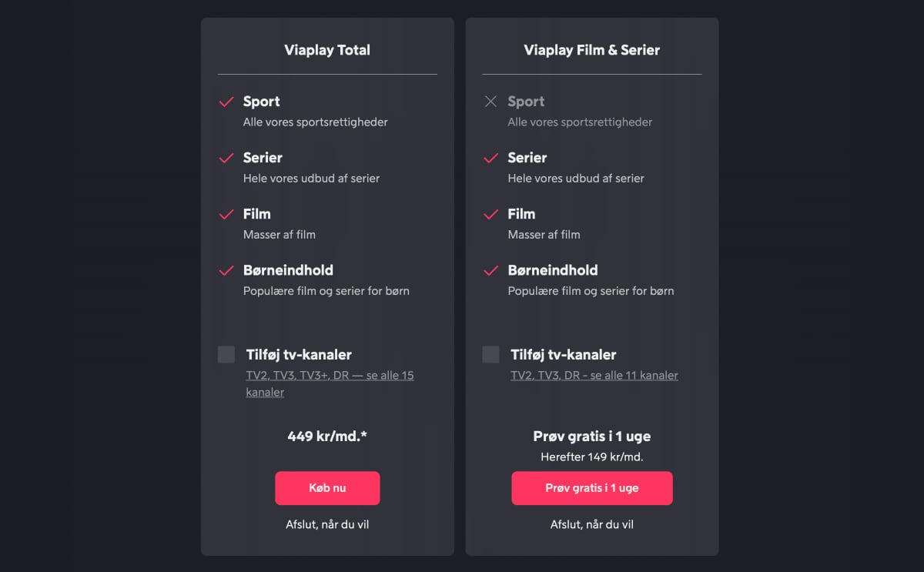This screenshot has height=572, width=924.
Task: Click the '449 kr/md.*' price text
Action: click(327, 437)
